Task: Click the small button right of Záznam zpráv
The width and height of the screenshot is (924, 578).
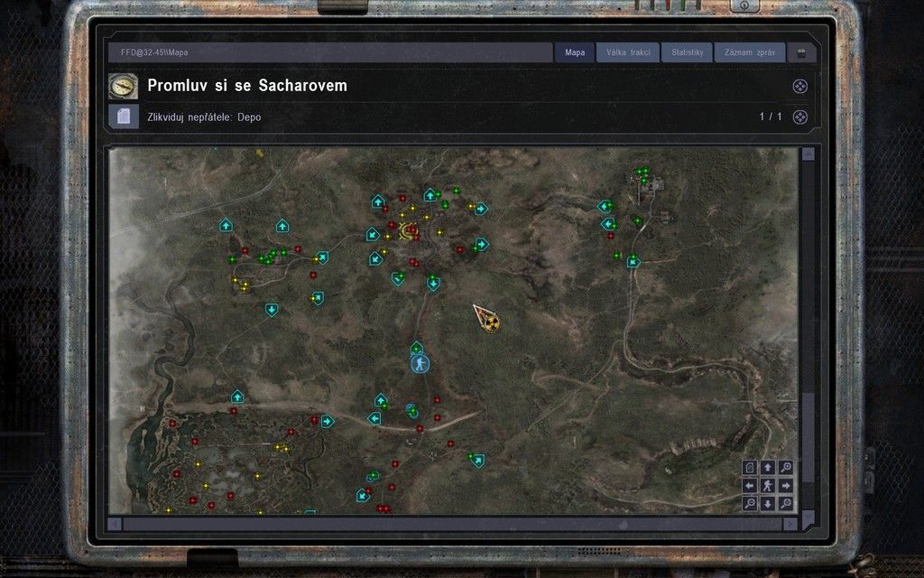Action: click(801, 53)
